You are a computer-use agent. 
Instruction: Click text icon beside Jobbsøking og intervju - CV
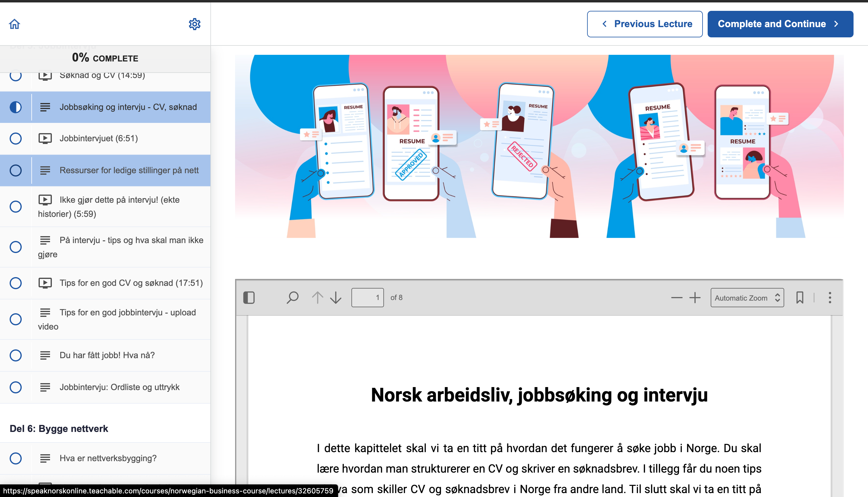[45, 107]
